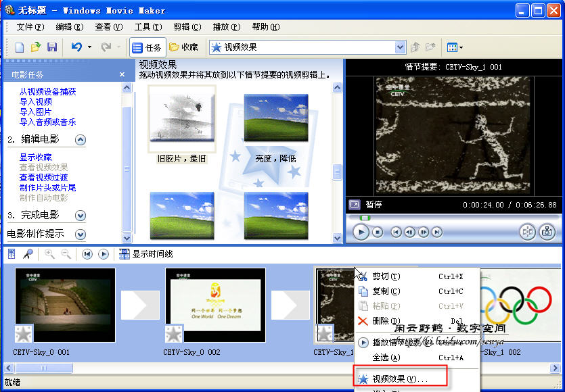Viewport: 565px width, 392px height.
Task: Expand the 电影制作提示 section chevron
Action: [x=81, y=235]
